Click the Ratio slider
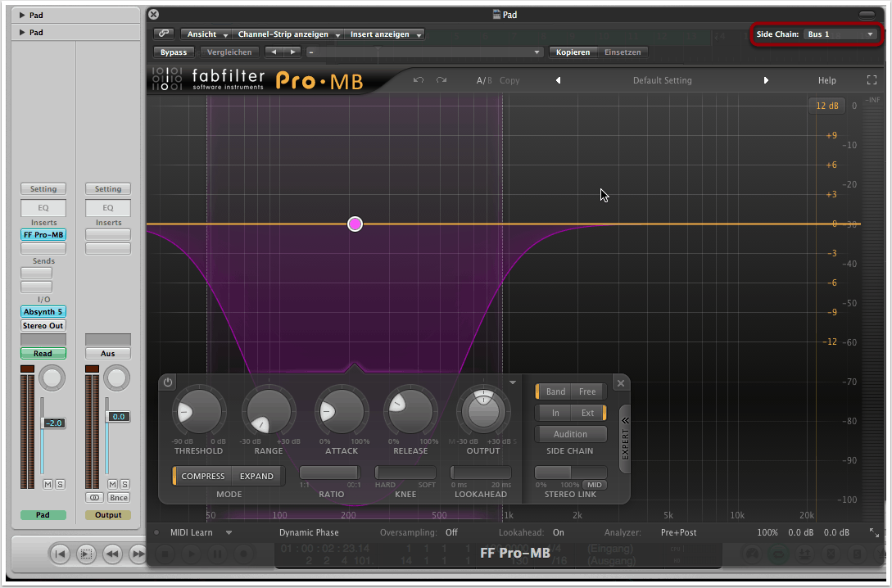This screenshot has height=588, width=892. pos(329,473)
